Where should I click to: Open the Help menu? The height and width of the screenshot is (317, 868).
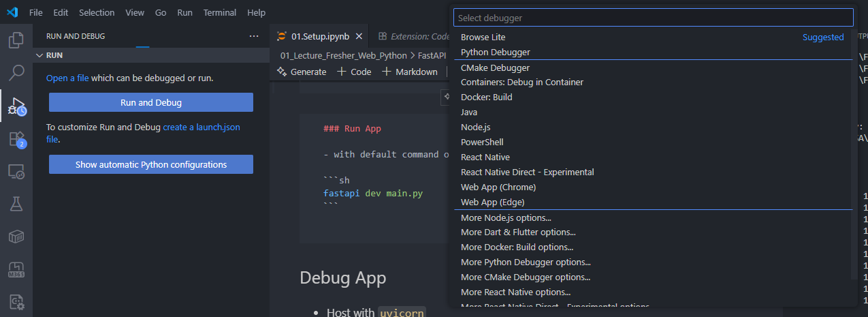click(x=257, y=12)
